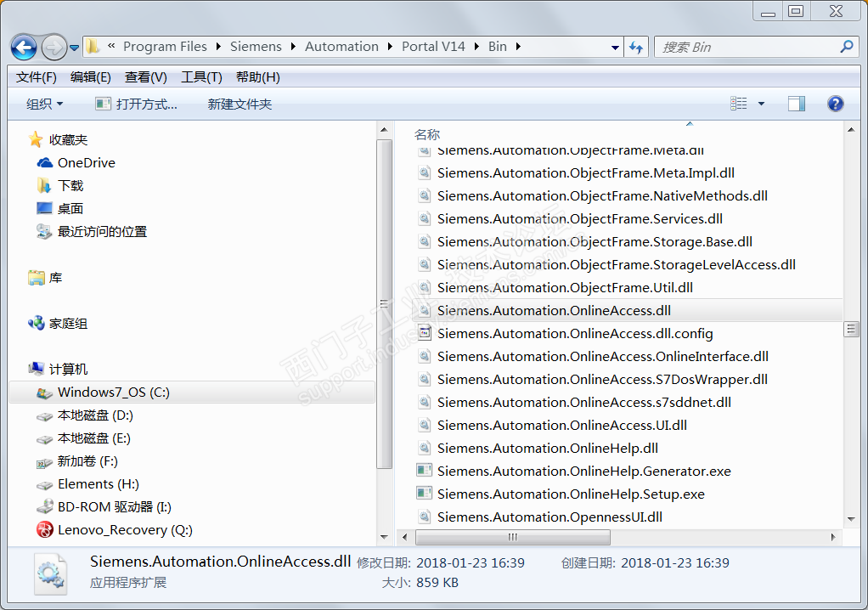Click the refresh icon next to address bar

(636, 48)
